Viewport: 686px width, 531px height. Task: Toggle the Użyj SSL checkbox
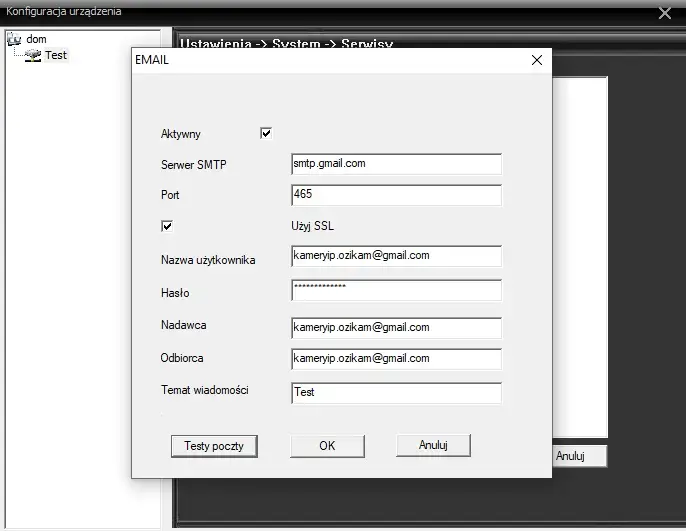pyautogui.click(x=167, y=226)
